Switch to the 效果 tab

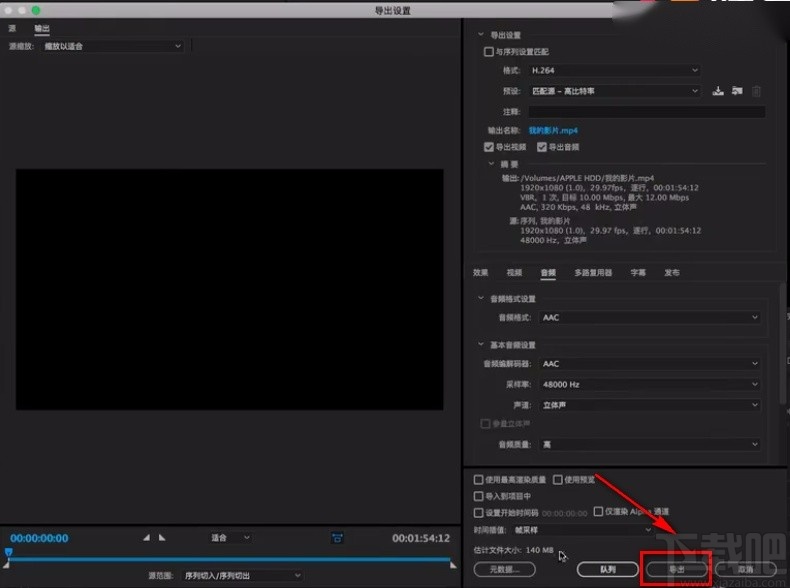[x=481, y=272]
